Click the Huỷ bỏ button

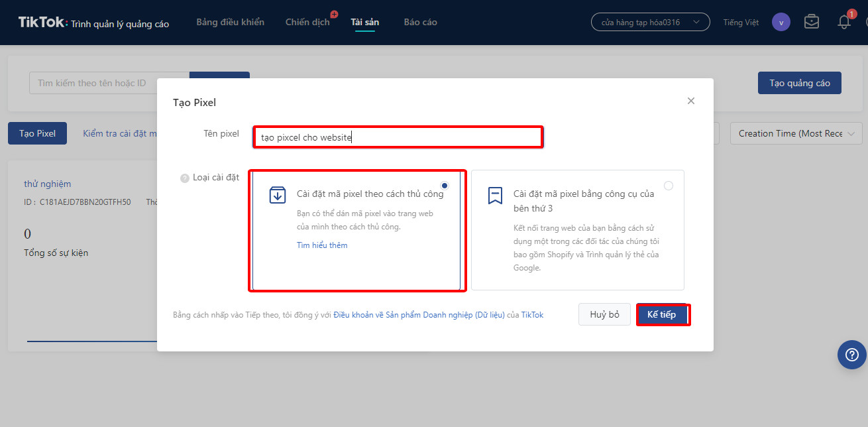pyautogui.click(x=604, y=314)
